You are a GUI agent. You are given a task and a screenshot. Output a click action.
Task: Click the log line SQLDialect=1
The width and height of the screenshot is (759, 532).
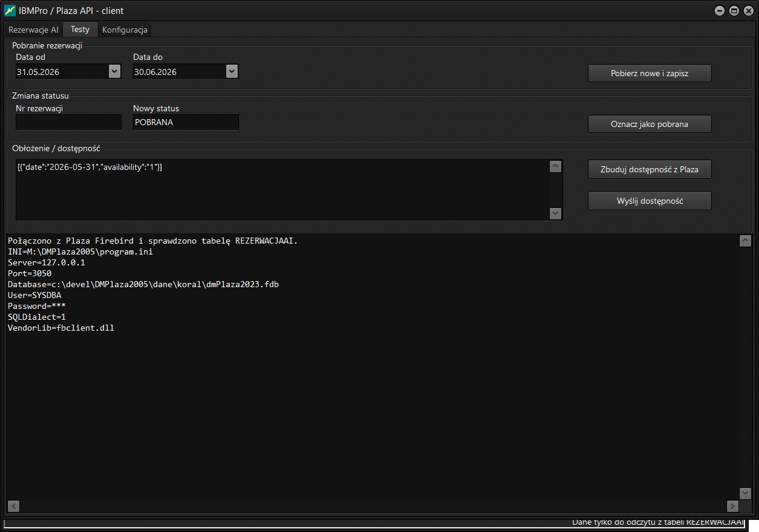[x=37, y=317]
